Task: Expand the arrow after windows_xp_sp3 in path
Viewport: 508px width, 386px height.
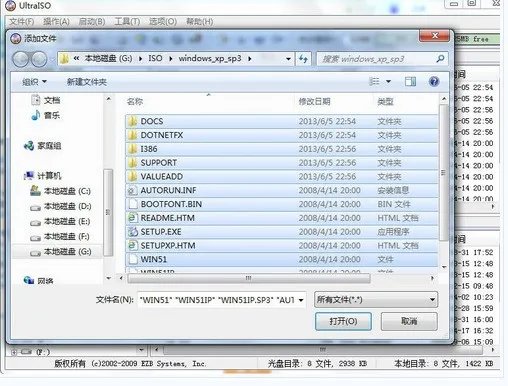Action: tap(250, 59)
